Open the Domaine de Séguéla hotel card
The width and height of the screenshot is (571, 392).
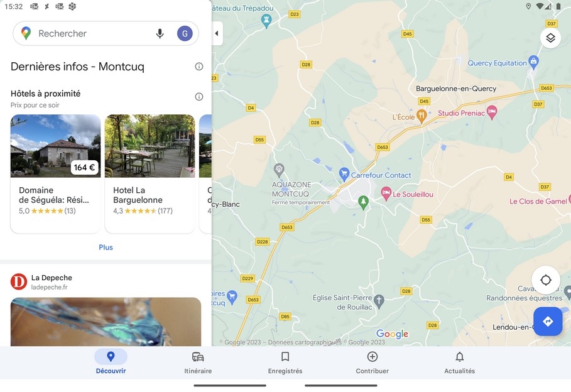tap(56, 174)
